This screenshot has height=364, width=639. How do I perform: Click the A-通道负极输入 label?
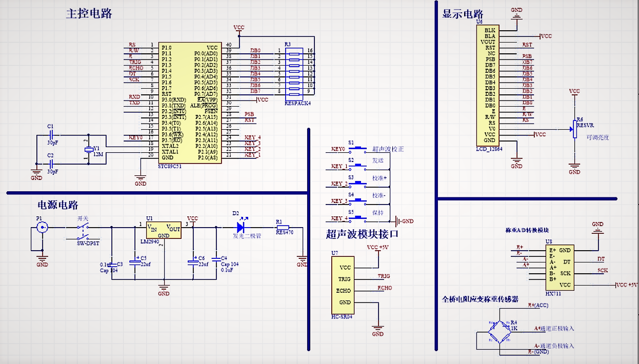[x=554, y=346]
